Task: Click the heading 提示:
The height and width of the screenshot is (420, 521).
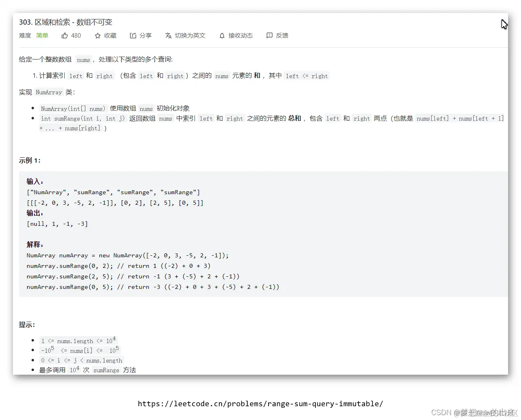Action: tap(27, 325)
